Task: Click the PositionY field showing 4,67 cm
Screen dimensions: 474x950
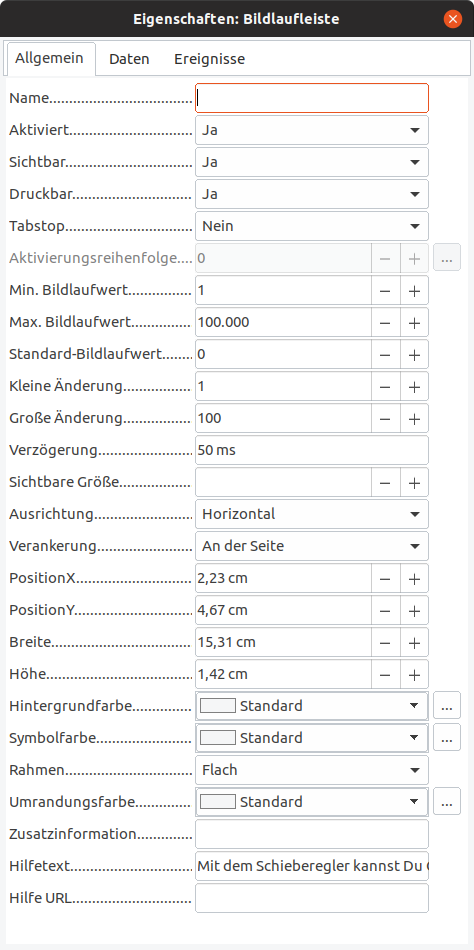Action: (283, 610)
